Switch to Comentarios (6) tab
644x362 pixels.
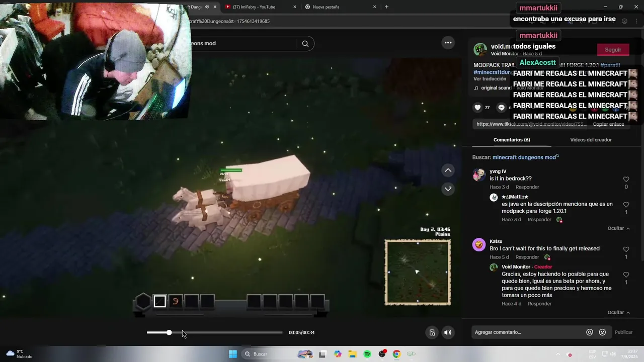(512, 140)
